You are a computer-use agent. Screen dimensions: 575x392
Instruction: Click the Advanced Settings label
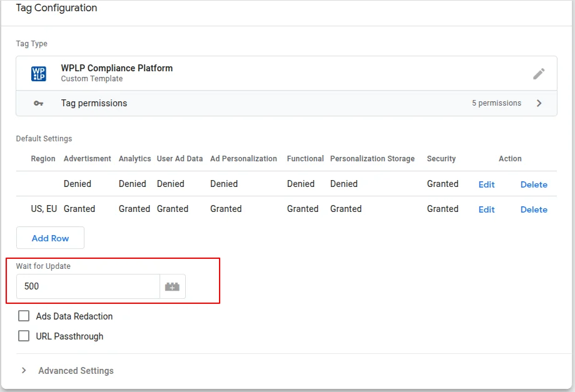[76, 370]
